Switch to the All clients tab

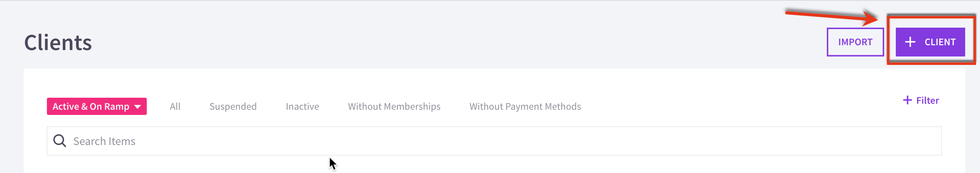tap(175, 107)
